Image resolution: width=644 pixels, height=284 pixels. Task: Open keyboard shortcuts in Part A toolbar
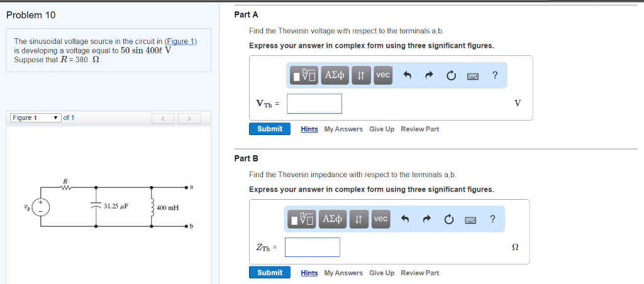[x=472, y=76]
